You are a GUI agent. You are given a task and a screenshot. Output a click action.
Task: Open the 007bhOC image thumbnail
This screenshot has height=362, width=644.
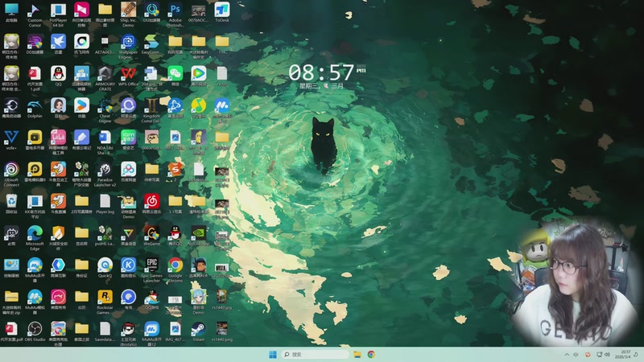[x=198, y=12]
